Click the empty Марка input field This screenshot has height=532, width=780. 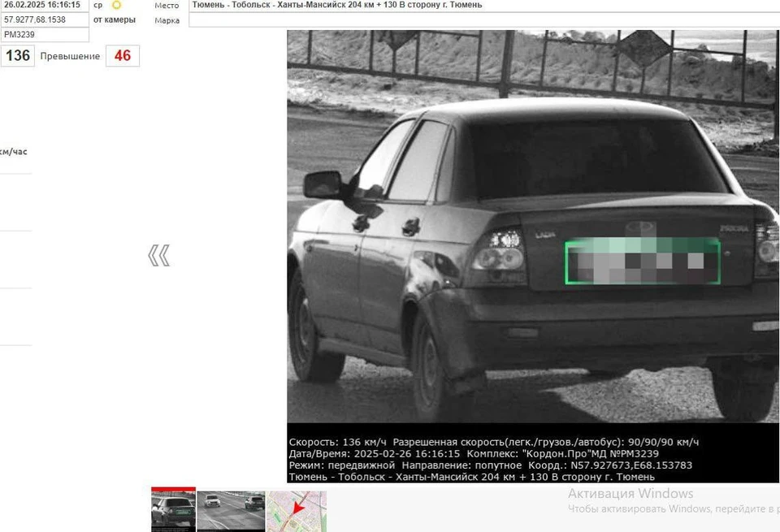point(483,20)
